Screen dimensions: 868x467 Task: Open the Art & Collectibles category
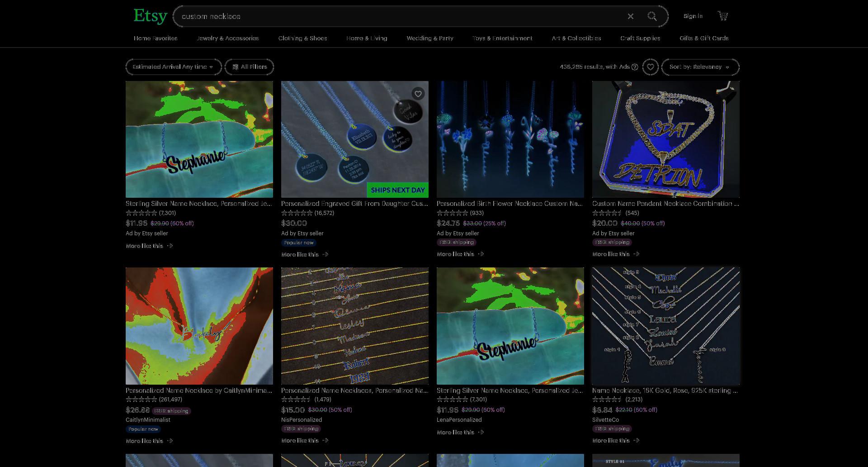tap(576, 38)
